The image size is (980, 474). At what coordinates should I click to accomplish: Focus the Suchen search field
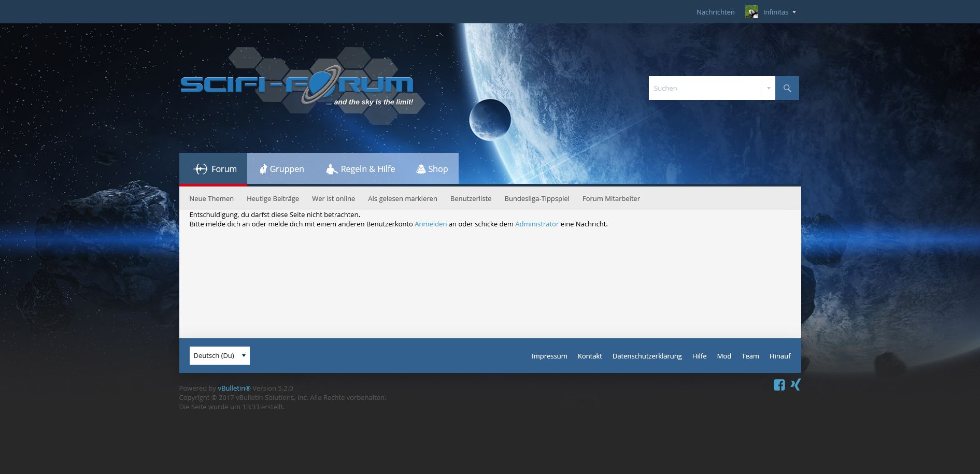[x=705, y=88]
